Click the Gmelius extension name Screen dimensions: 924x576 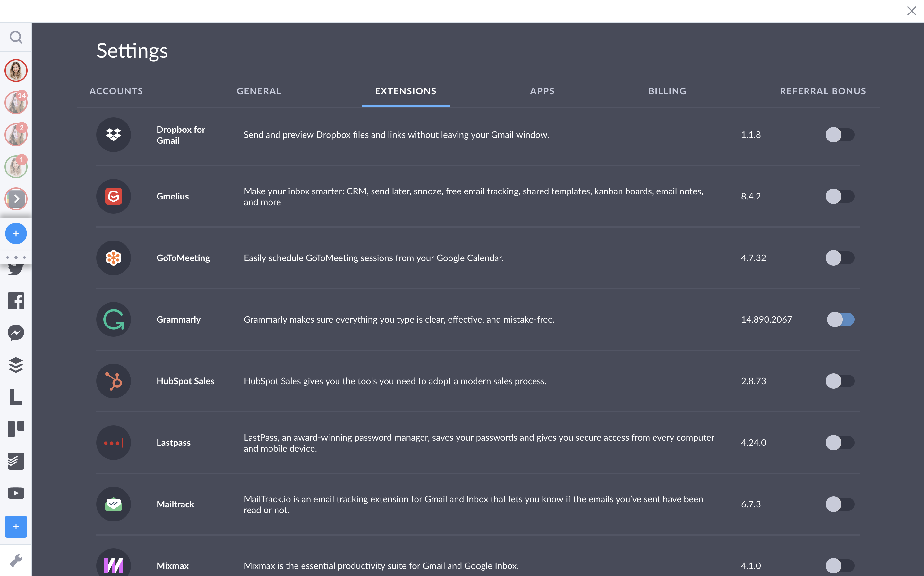tap(173, 196)
